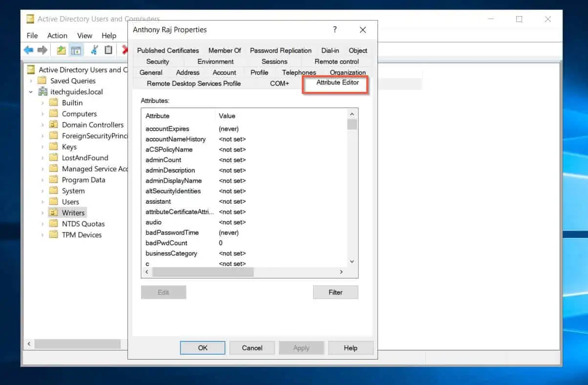Click the Users folder icon
This screenshot has width=588, height=385.
point(54,202)
